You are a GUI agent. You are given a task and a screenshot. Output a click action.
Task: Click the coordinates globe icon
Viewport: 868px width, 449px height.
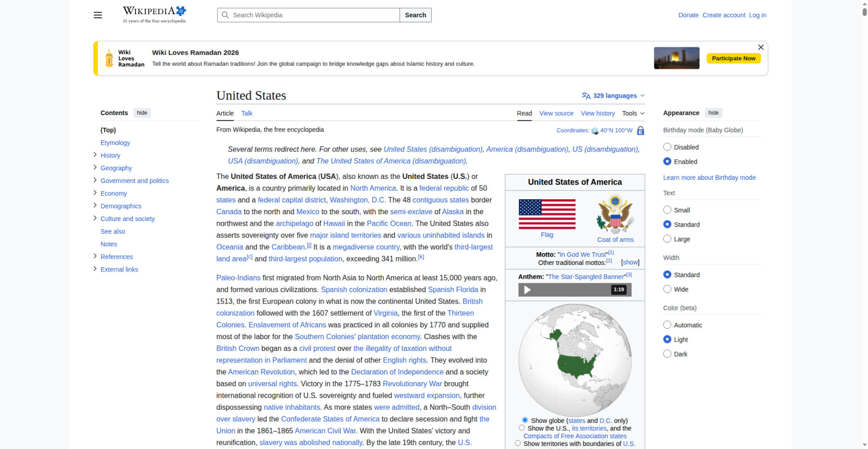(x=595, y=131)
